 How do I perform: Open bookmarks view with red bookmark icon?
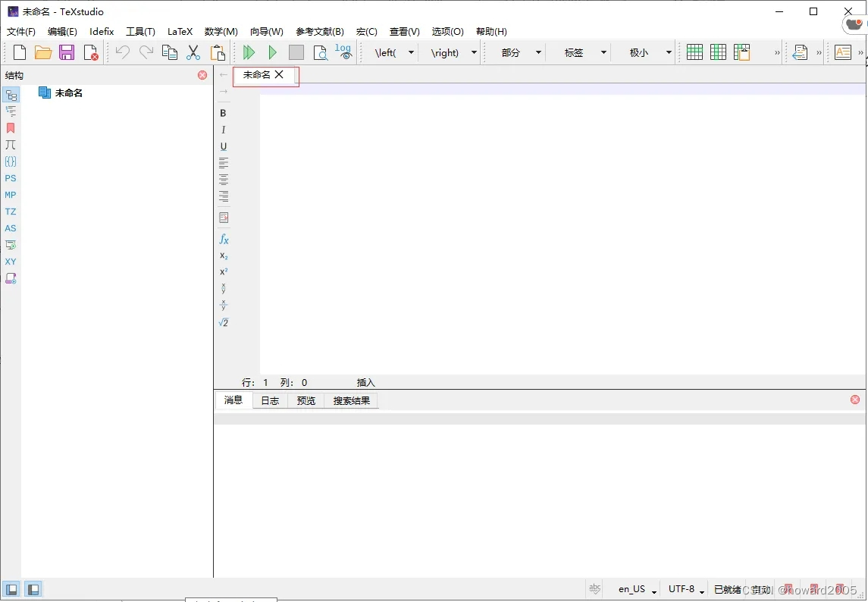tap(11, 128)
